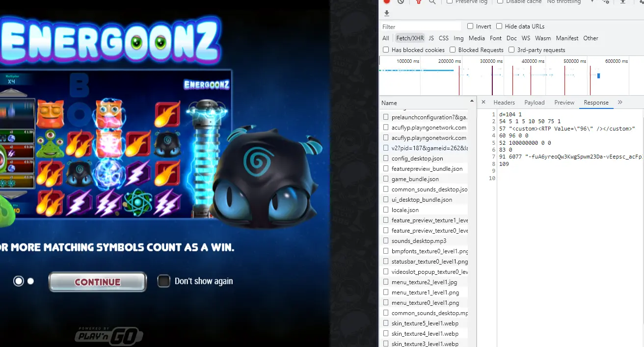This screenshot has height=347, width=644.
Task: Filter by CSS requests
Action: [x=444, y=38]
